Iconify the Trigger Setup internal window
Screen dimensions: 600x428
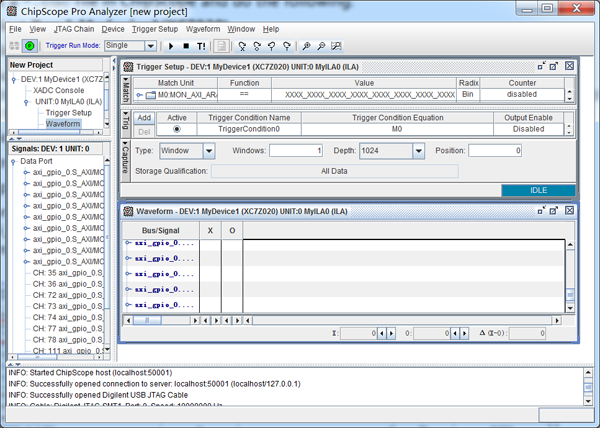541,66
